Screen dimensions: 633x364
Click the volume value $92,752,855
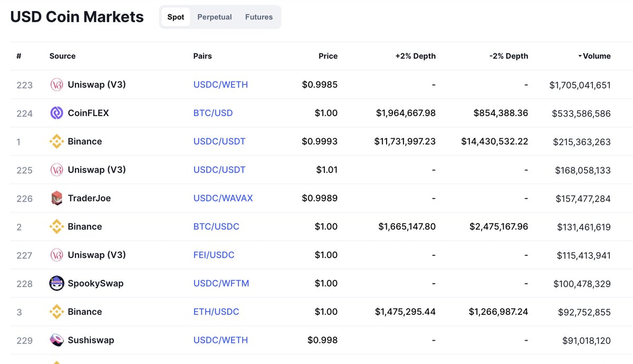(x=584, y=312)
